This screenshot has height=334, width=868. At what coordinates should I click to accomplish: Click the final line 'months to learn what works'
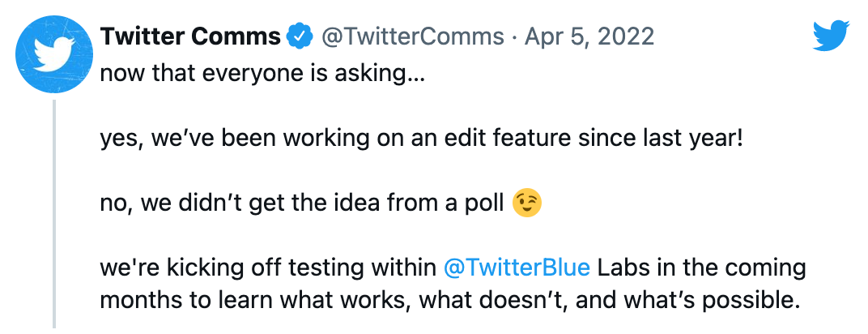pyautogui.click(x=451, y=301)
